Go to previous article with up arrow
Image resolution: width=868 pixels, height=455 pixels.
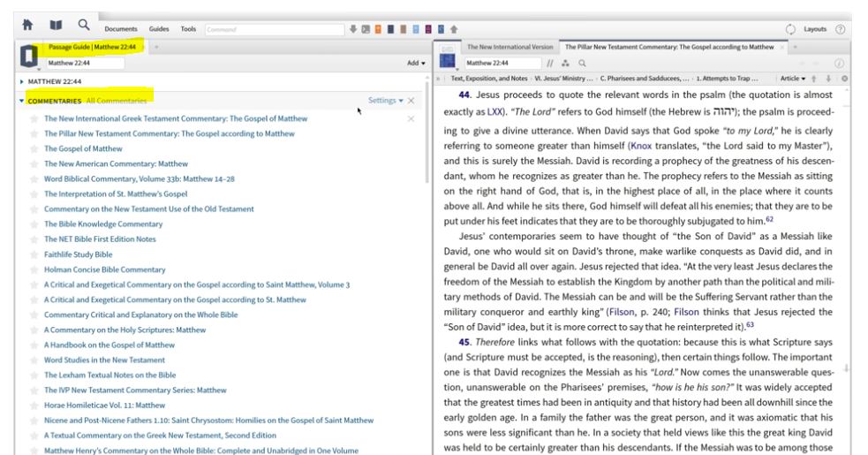[x=814, y=79]
